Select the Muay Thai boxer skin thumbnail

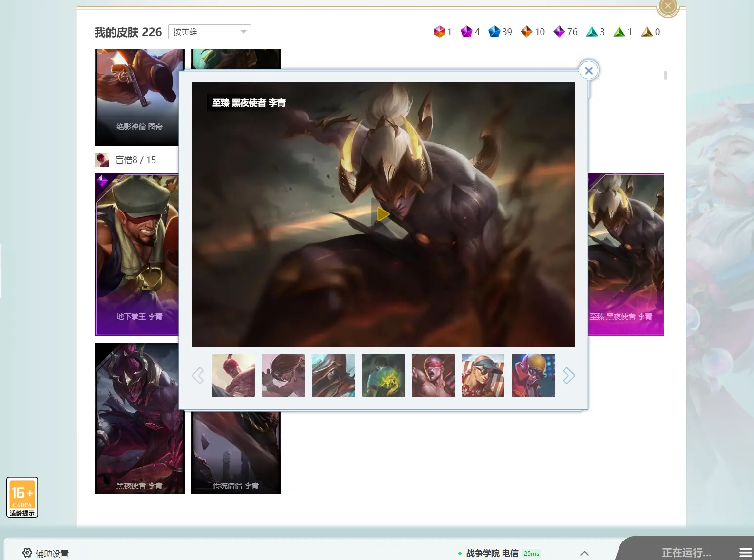tap(433, 375)
